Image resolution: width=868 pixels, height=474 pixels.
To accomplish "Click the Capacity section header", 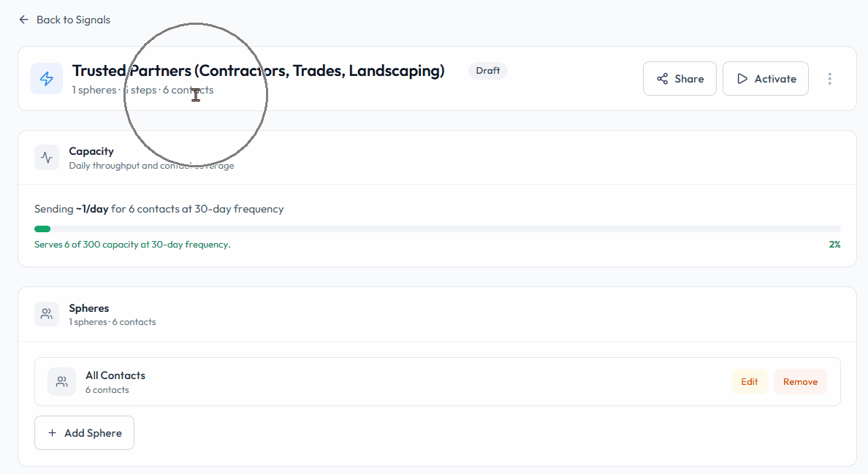I will click(x=91, y=151).
